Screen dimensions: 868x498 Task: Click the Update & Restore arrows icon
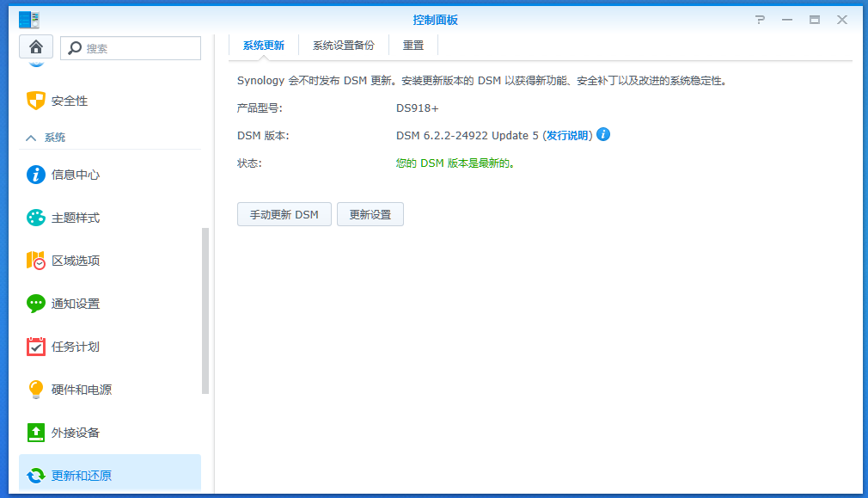36,476
